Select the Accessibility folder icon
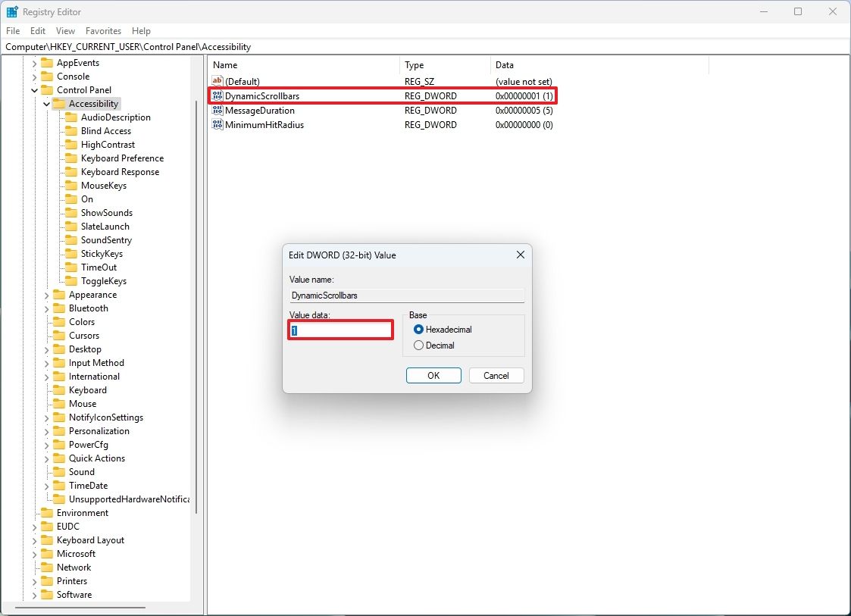This screenshot has height=616, width=851. point(61,103)
